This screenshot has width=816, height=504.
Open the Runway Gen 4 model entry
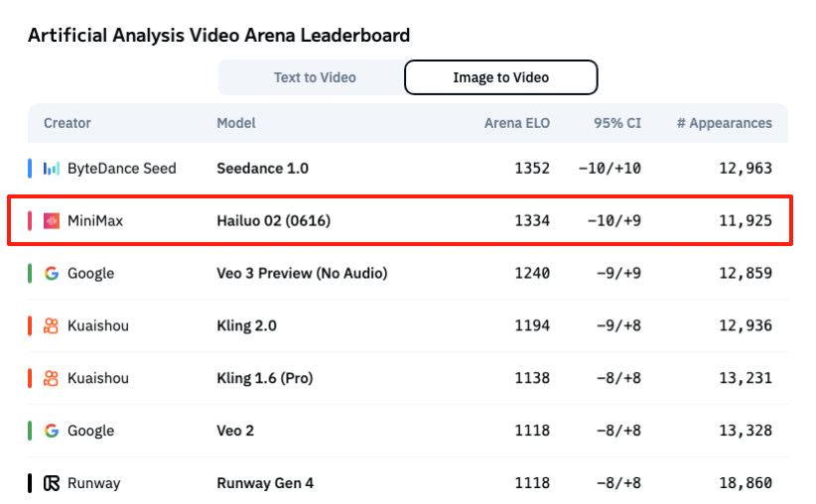tap(265, 483)
